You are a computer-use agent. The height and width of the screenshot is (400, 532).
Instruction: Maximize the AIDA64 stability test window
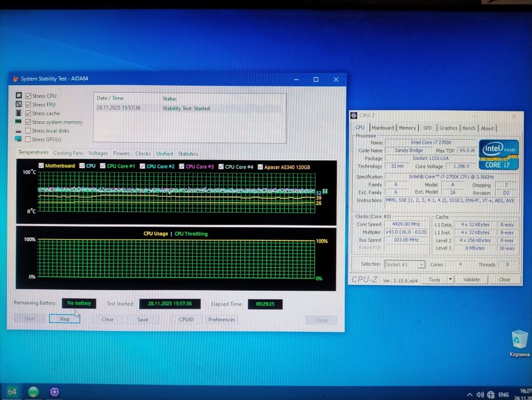(316, 80)
